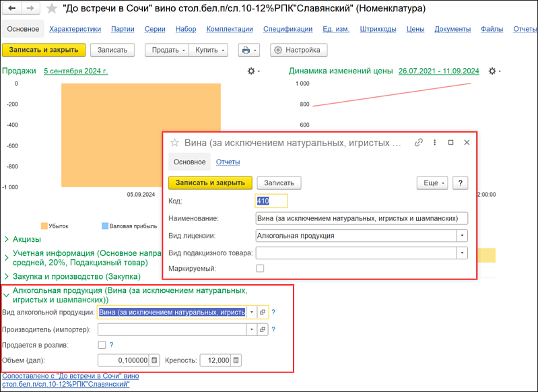Expand the Акцизы section
The width and height of the screenshot is (538, 392).
pos(22,239)
